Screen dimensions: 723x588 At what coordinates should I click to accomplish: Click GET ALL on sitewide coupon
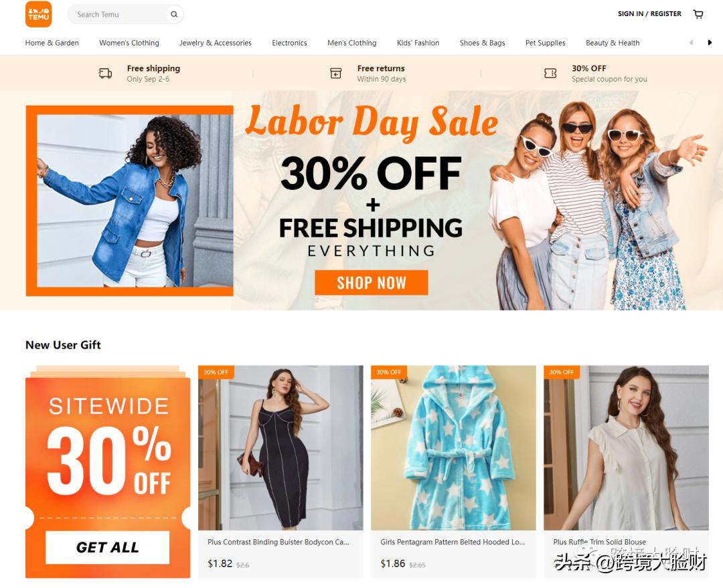coord(107,547)
